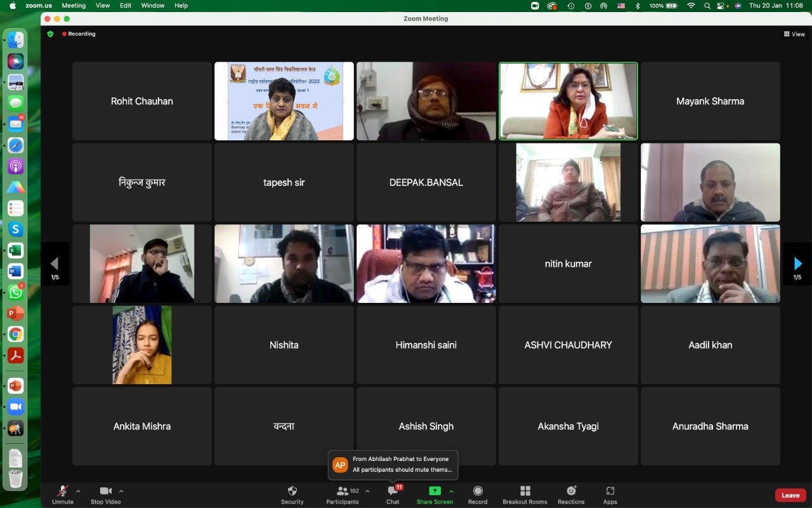The height and width of the screenshot is (508, 812).
Task: Open the chat notification from Abhilash Prabhat
Action: point(393,464)
